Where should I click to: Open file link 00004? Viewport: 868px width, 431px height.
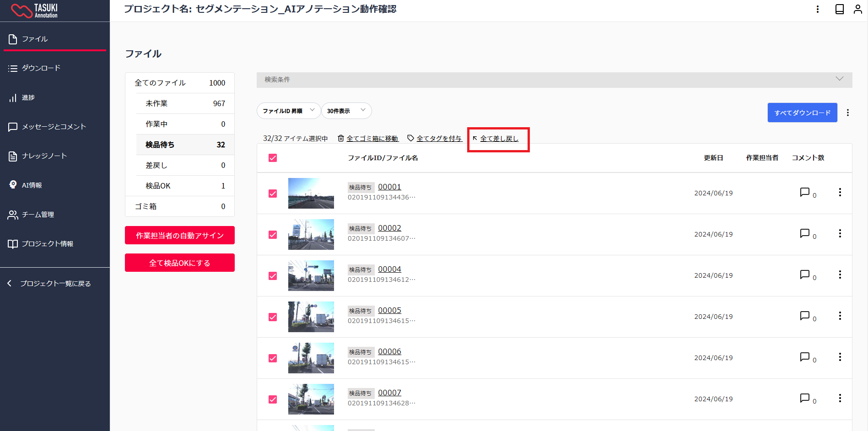pos(389,269)
